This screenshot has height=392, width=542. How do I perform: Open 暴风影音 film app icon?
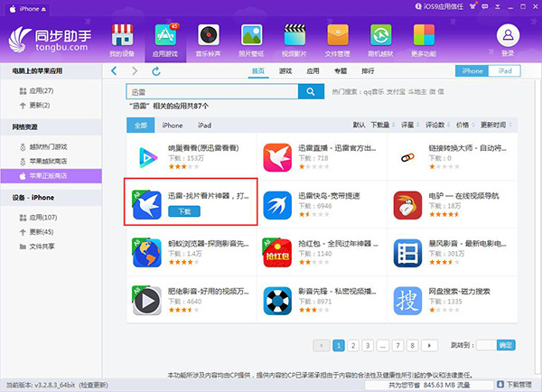tap(407, 253)
